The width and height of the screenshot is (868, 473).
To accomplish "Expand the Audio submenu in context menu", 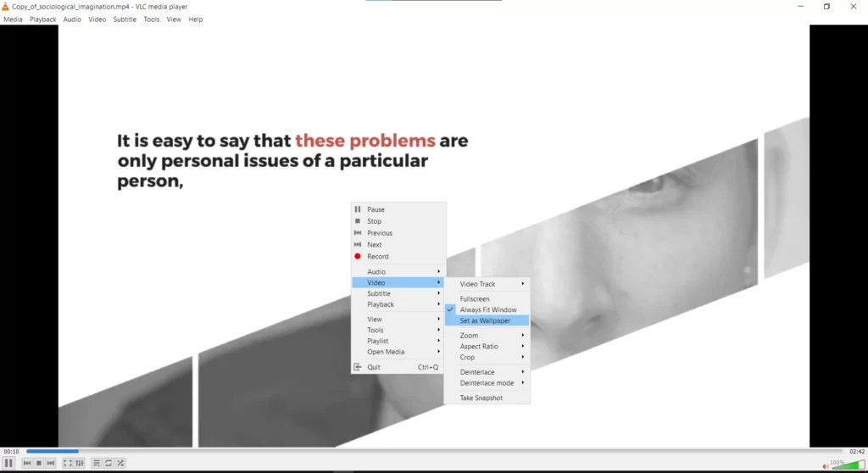I will click(398, 271).
